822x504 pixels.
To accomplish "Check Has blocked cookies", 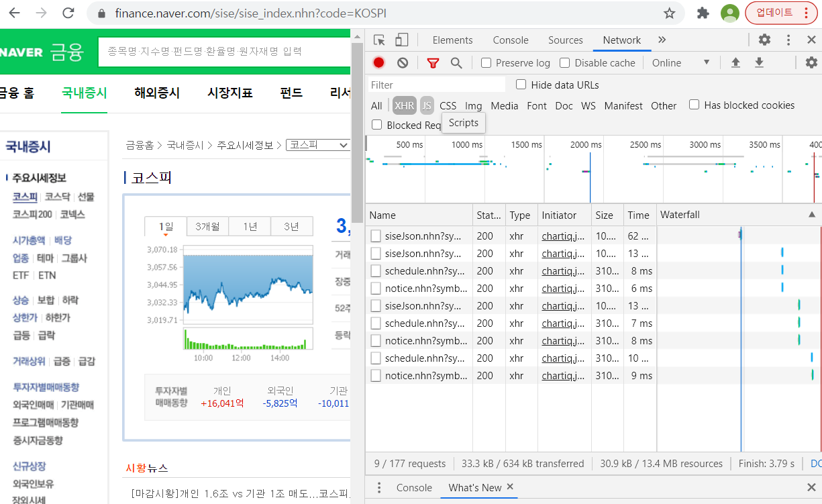I will pos(695,105).
